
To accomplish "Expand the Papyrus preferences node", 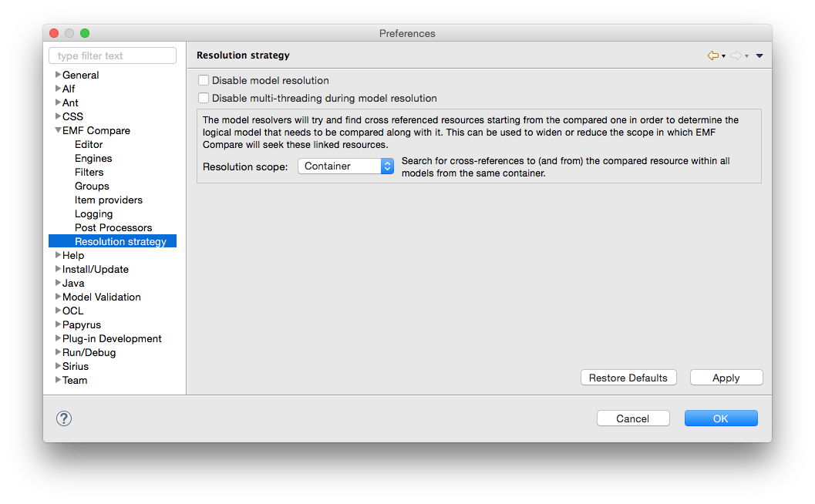I will pos(58,324).
